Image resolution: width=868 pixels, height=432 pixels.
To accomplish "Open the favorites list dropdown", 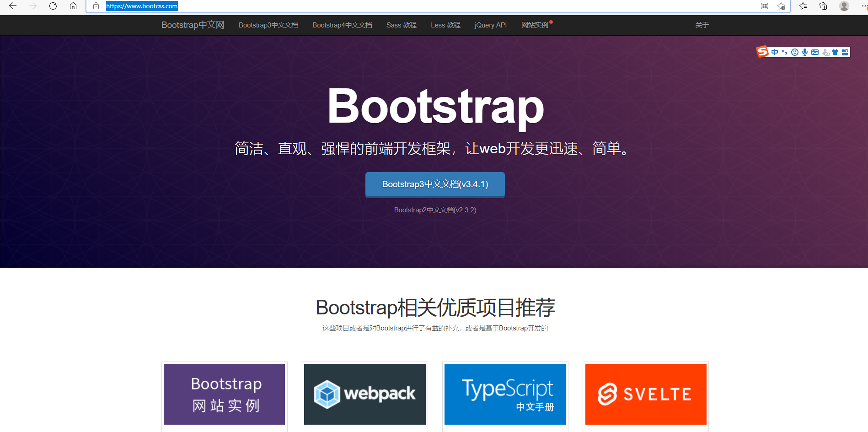I will pyautogui.click(x=803, y=6).
